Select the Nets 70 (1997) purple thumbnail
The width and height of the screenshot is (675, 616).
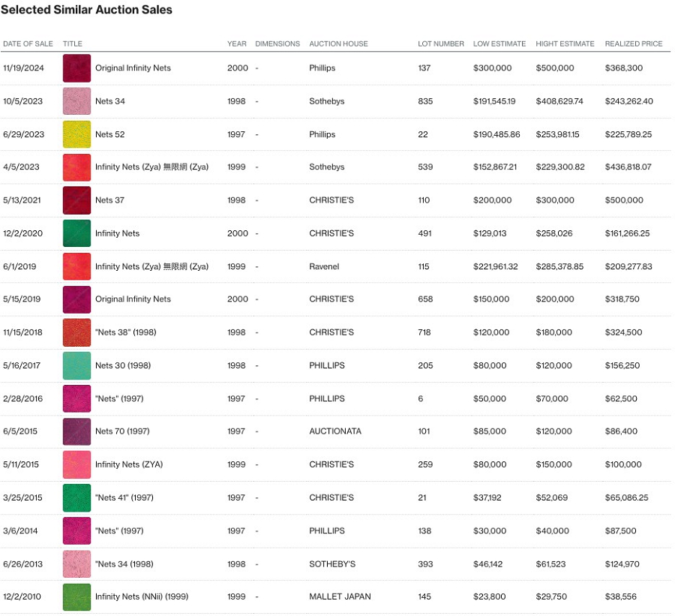pos(76,431)
